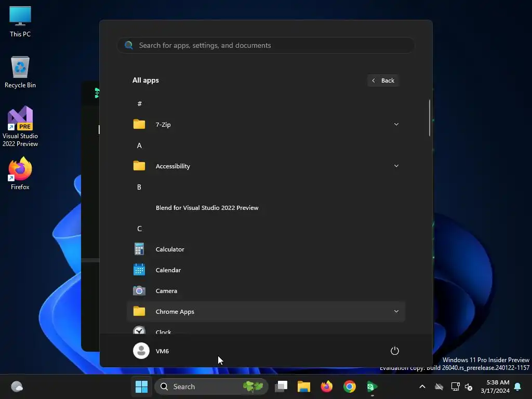Click the Start menu search field
The height and width of the screenshot is (399, 532).
266,45
